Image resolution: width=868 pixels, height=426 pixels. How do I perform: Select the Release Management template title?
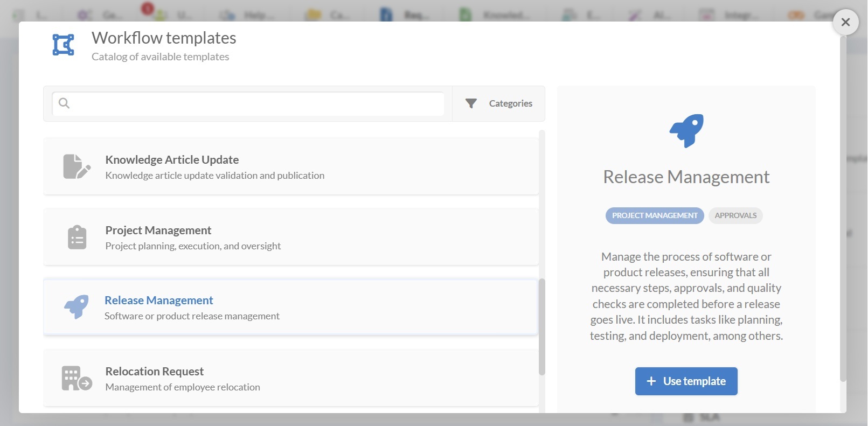click(159, 300)
